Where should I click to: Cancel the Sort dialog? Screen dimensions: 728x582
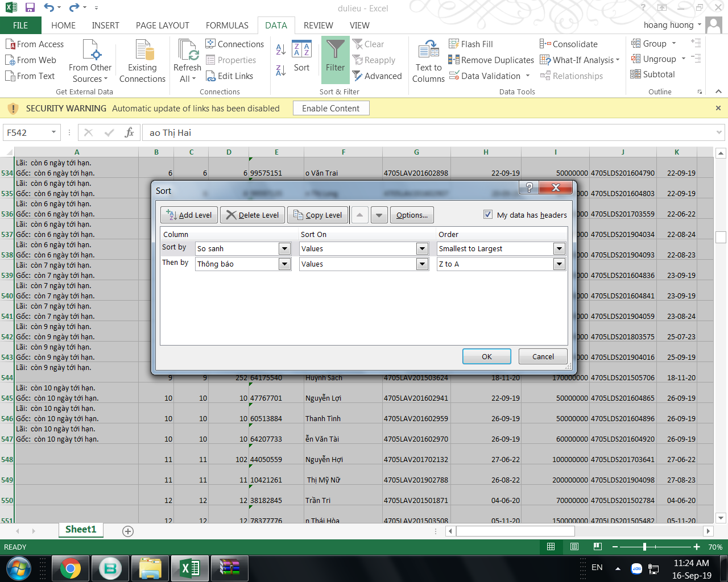543,356
